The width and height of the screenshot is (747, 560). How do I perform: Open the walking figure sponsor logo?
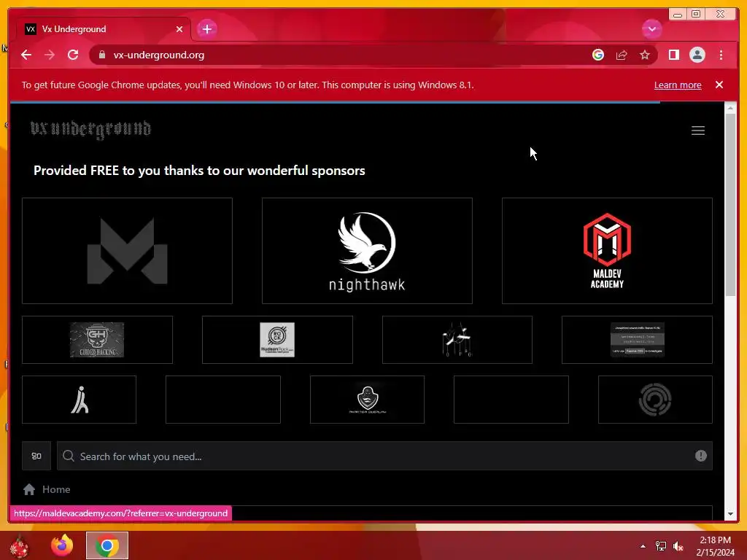(x=79, y=400)
